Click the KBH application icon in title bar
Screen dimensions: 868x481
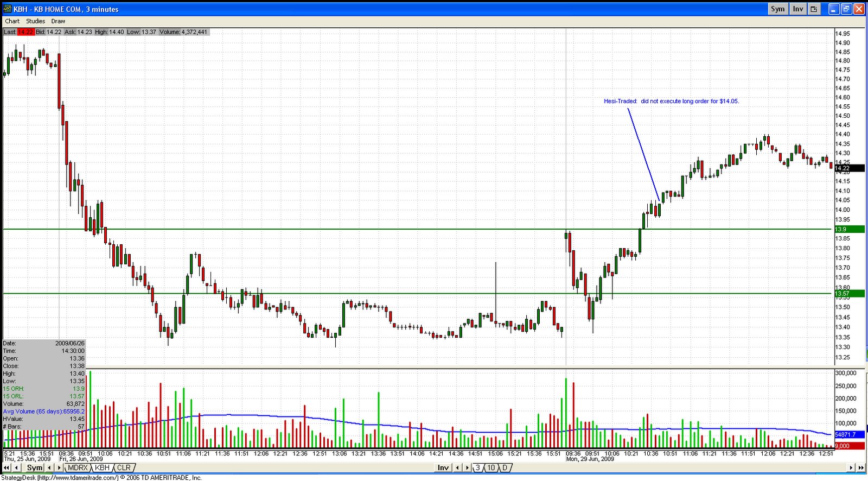(x=7, y=9)
